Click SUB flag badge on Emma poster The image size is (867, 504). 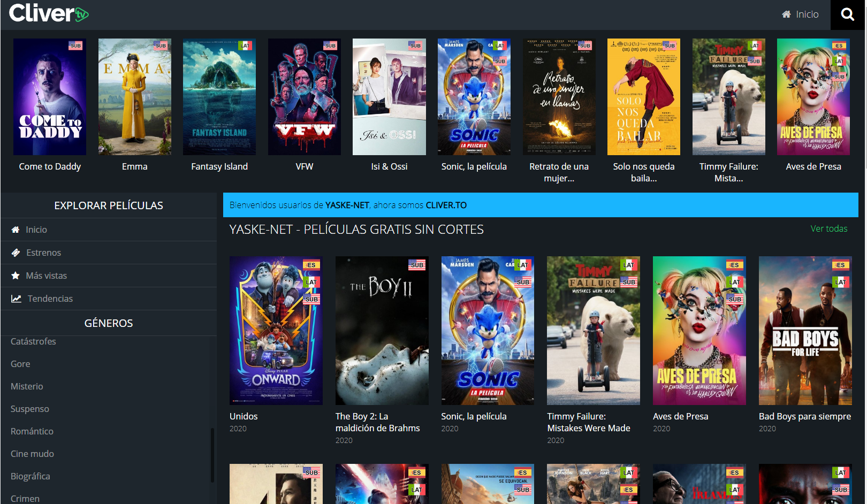(160, 45)
